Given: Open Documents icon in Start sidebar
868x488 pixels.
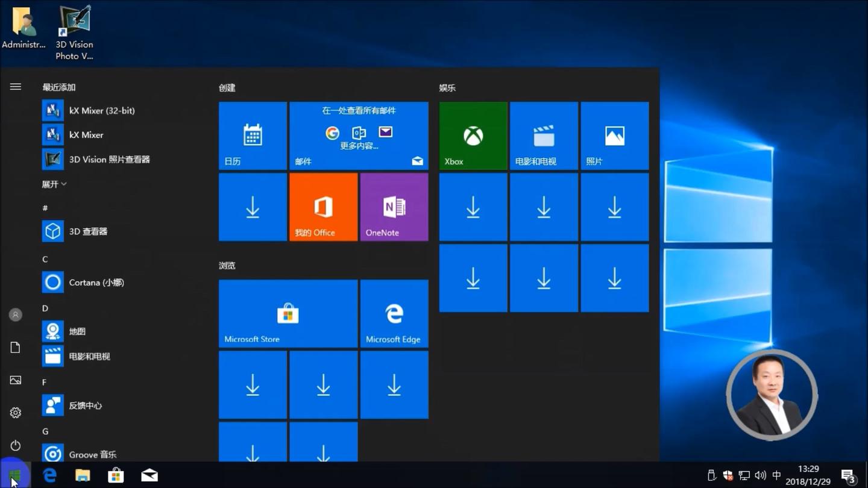Looking at the screenshot, I should coord(16,348).
